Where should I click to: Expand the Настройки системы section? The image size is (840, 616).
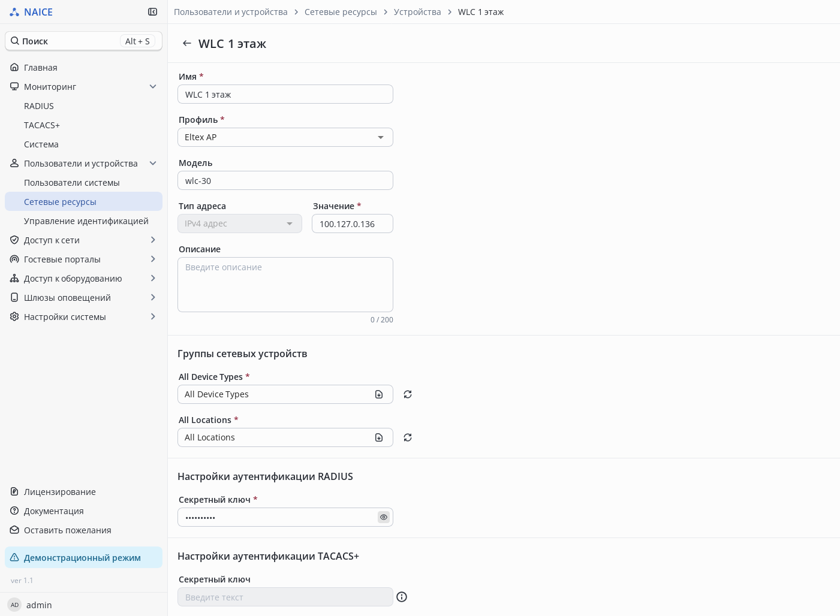[153, 317]
